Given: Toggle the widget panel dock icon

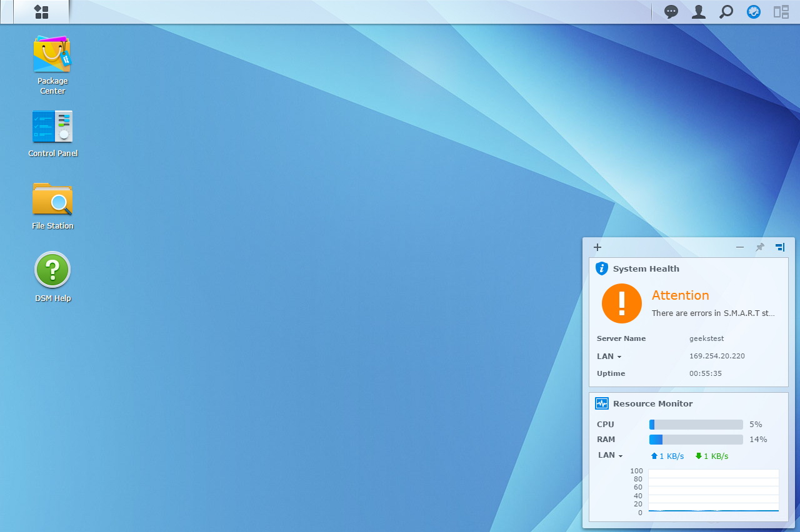Looking at the screenshot, I should pos(780,247).
